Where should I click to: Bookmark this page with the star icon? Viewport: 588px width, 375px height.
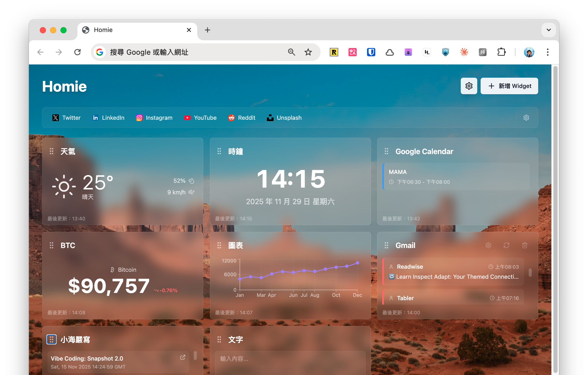308,52
